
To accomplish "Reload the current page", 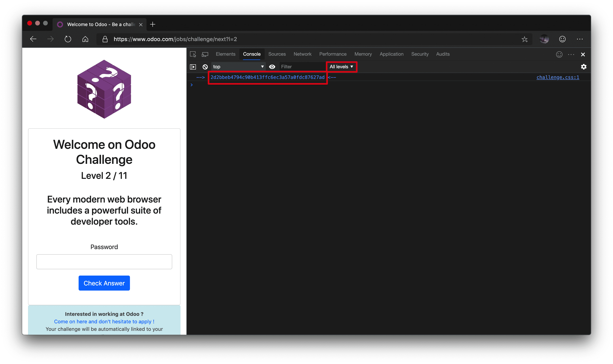I will [x=68, y=39].
